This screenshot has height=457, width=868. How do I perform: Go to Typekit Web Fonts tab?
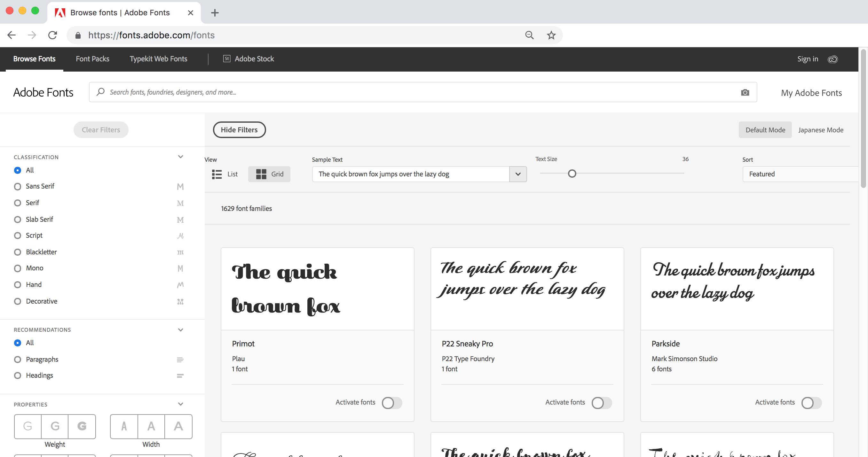[x=158, y=59]
